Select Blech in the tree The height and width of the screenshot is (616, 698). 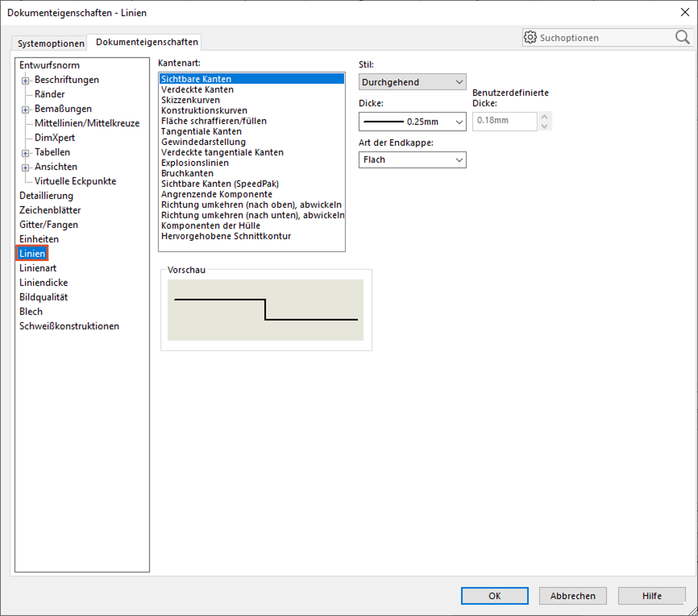pyautogui.click(x=31, y=312)
